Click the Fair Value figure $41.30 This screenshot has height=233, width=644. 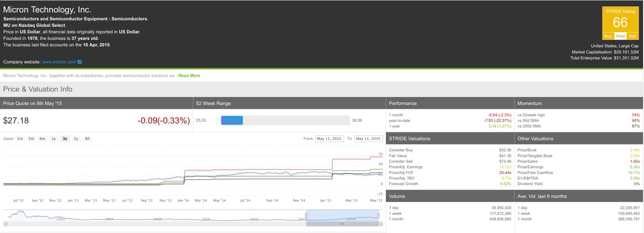[x=505, y=156]
